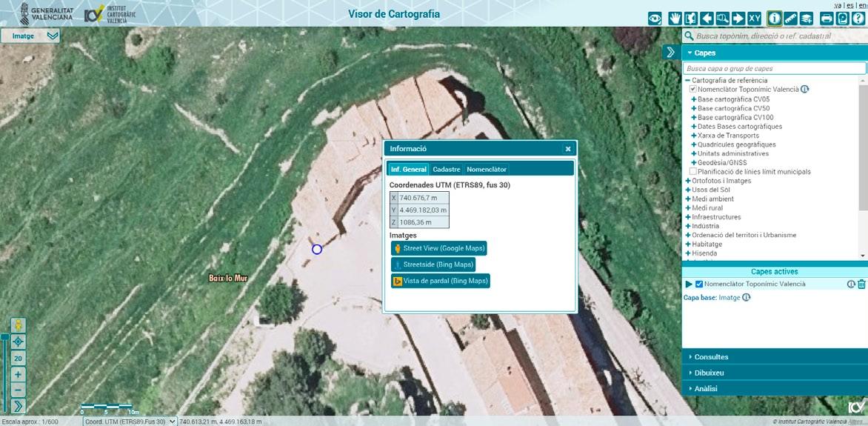Select Geodèsia/GNSS tree item
Screen dimensions: 868x426
[722, 162]
